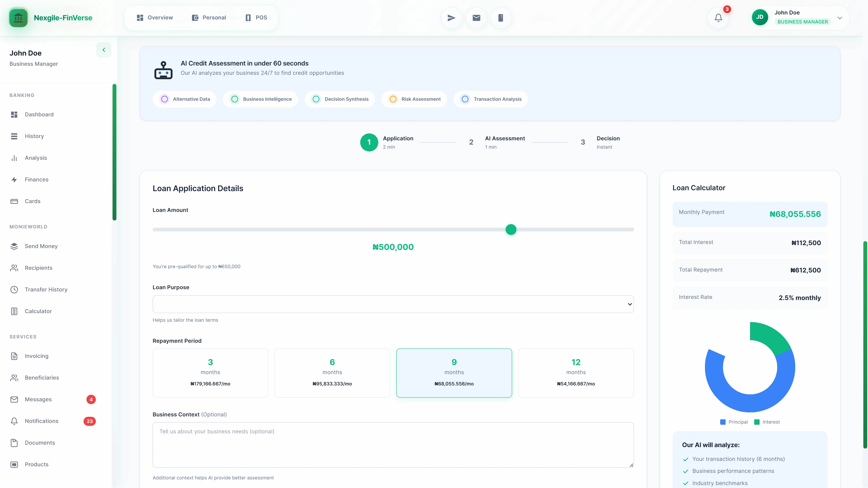868x488 pixels.
Task: Collapse the left sidebar with the chevron
Action: (104, 50)
